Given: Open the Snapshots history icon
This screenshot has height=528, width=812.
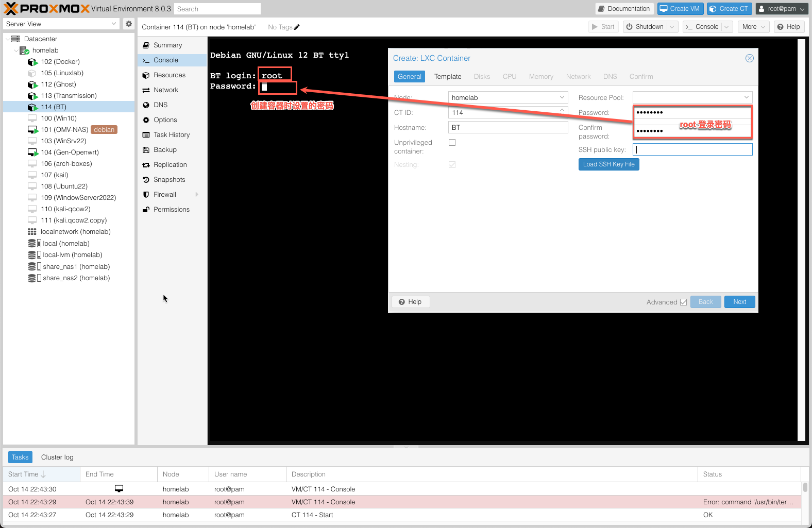Looking at the screenshot, I should pyautogui.click(x=146, y=180).
